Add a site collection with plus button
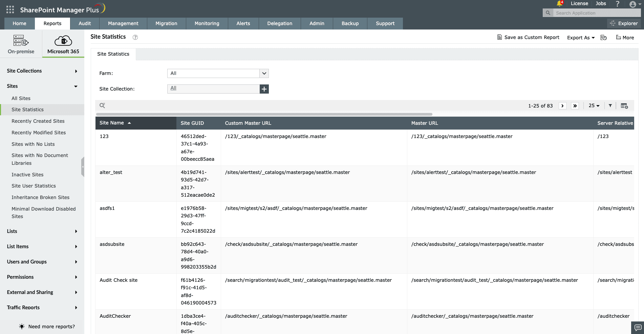 click(264, 89)
